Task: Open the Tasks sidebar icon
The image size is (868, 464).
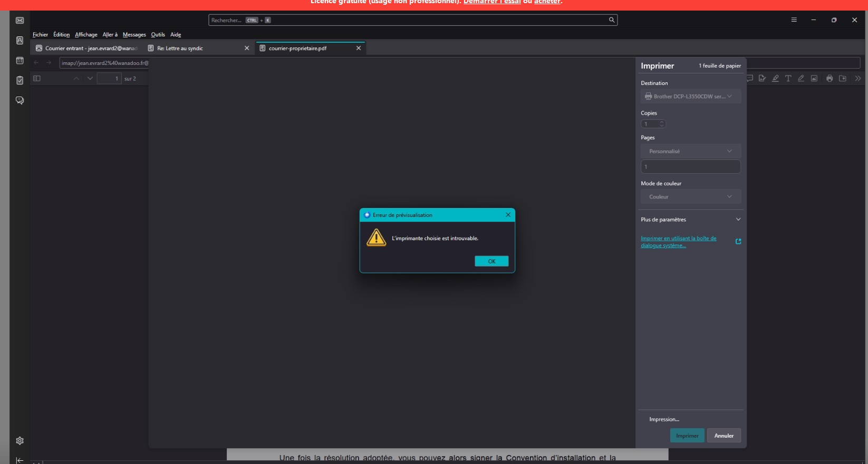Action: pyautogui.click(x=20, y=80)
